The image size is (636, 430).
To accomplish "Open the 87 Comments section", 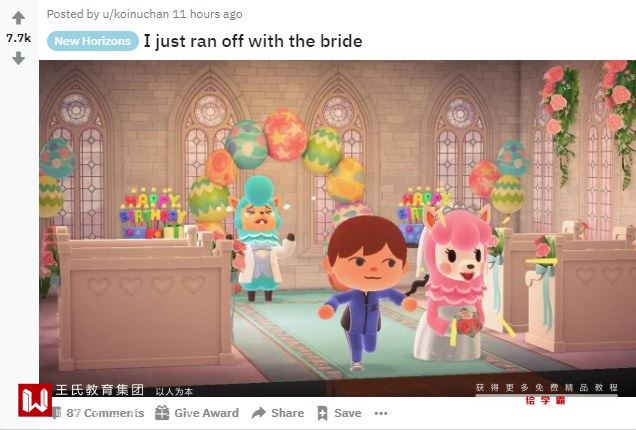I will point(105,413).
